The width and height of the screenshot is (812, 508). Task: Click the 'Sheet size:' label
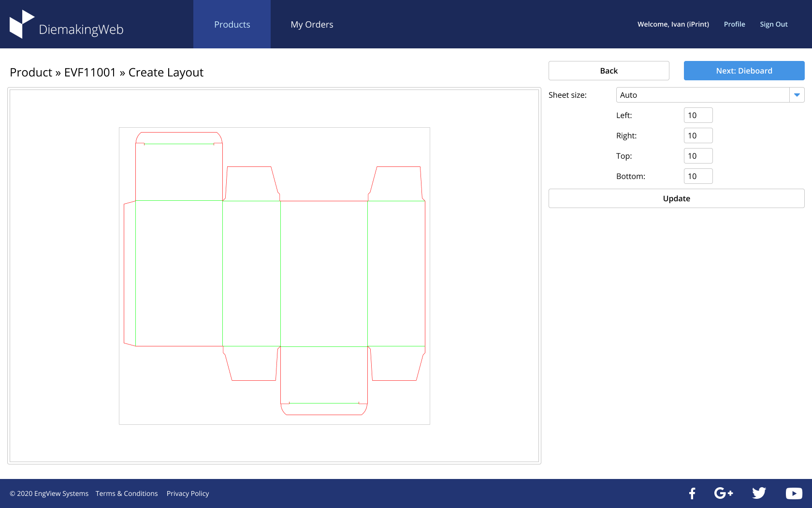[567, 95]
